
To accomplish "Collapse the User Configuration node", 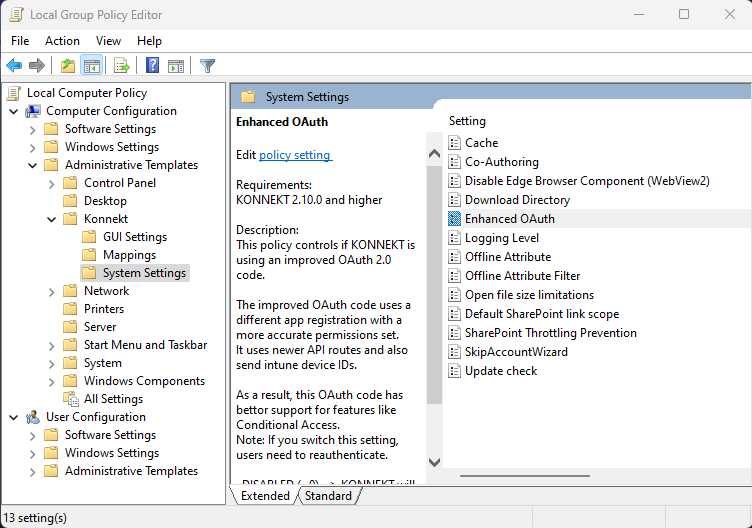I will click(x=14, y=417).
